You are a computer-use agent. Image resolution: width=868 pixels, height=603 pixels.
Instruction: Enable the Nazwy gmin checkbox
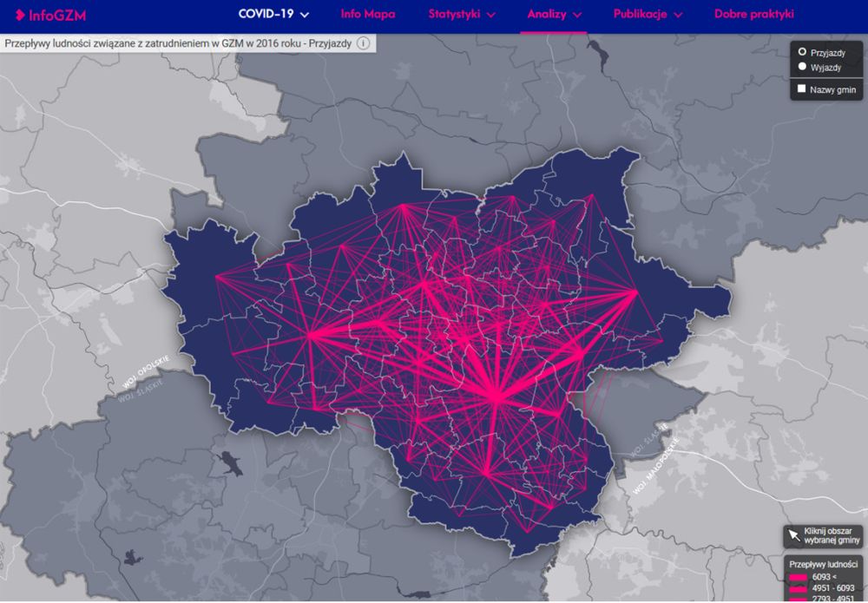(x=802, y=88)
